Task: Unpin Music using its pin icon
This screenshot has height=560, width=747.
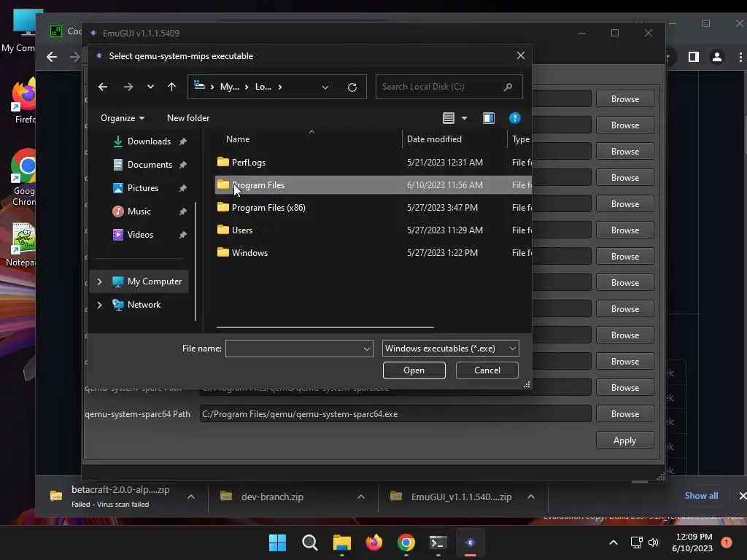Action: click(x=182, y=211)
